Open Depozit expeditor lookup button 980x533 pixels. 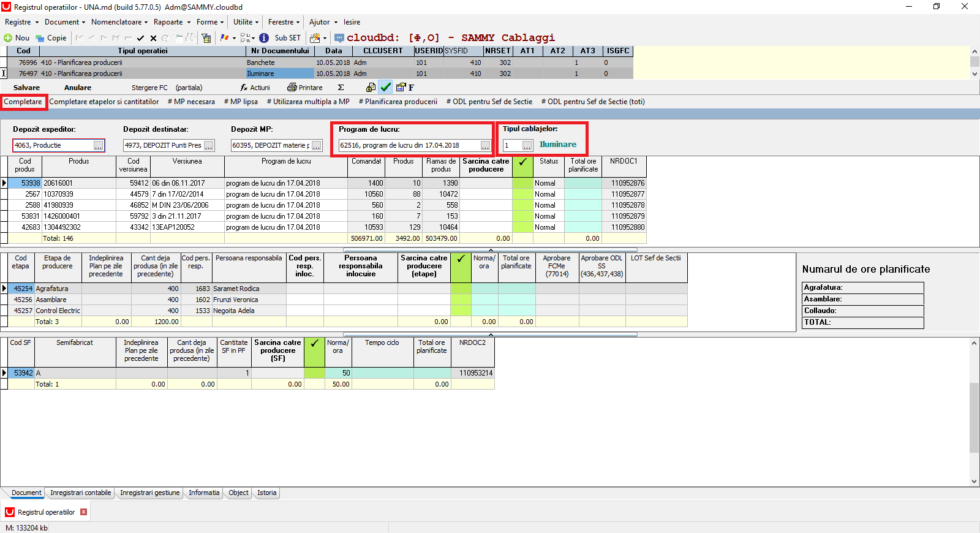click(99, 146)
